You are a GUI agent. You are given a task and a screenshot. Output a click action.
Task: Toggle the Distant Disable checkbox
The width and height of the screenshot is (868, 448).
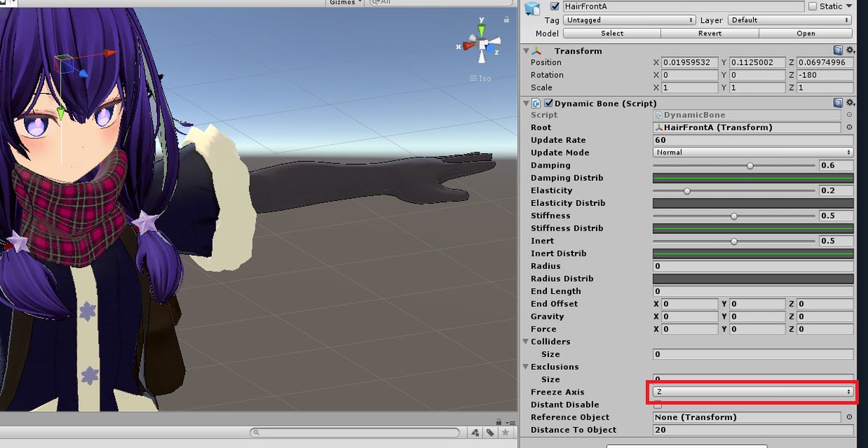(x=658, y=405)
